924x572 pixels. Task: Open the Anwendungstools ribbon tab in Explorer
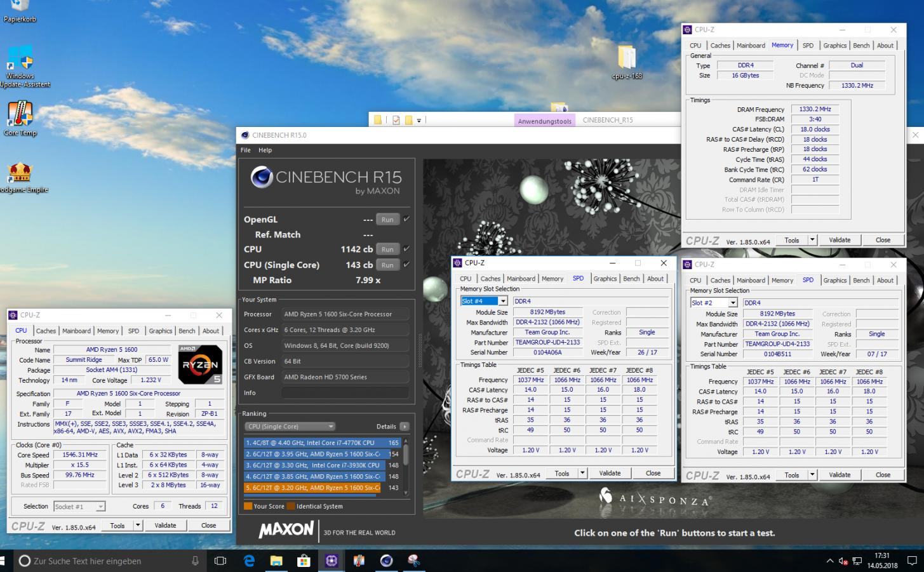[x=545, y=121]
